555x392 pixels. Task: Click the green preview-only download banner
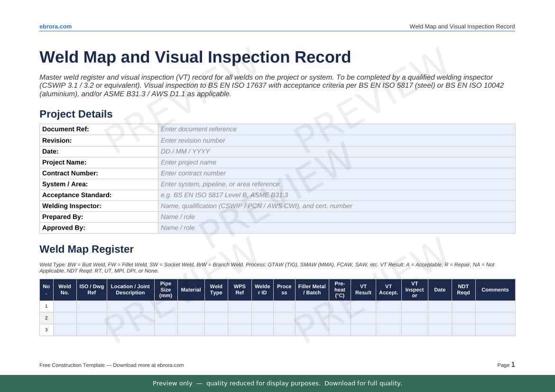point(277,383)
